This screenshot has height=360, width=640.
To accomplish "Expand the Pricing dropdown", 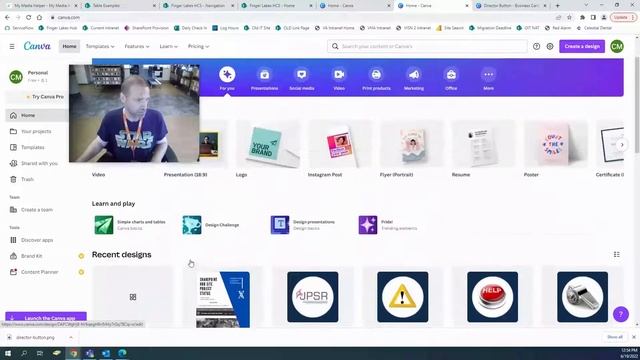I will coord(198,47).
